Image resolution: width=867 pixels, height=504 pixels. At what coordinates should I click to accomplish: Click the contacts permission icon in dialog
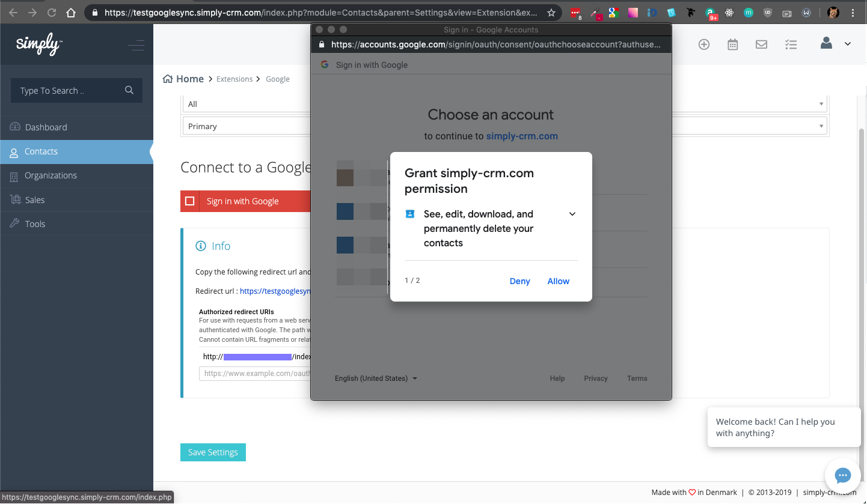(410, 214)
